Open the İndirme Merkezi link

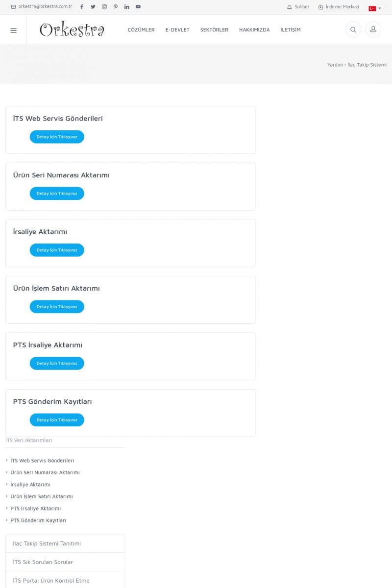pyautogui.click(x=339, y=7)
